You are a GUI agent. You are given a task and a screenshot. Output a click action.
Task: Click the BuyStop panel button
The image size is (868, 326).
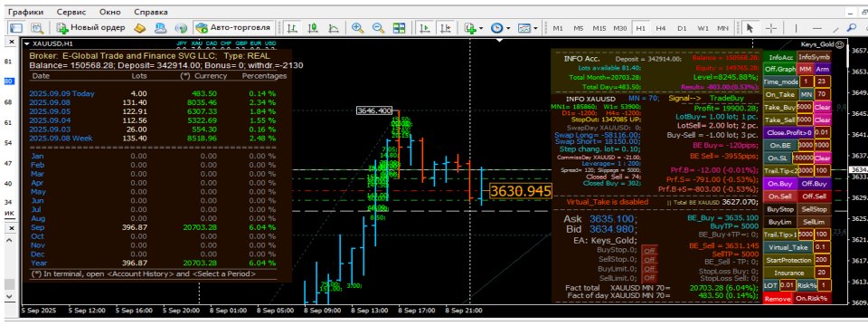[x=780, y=209]
